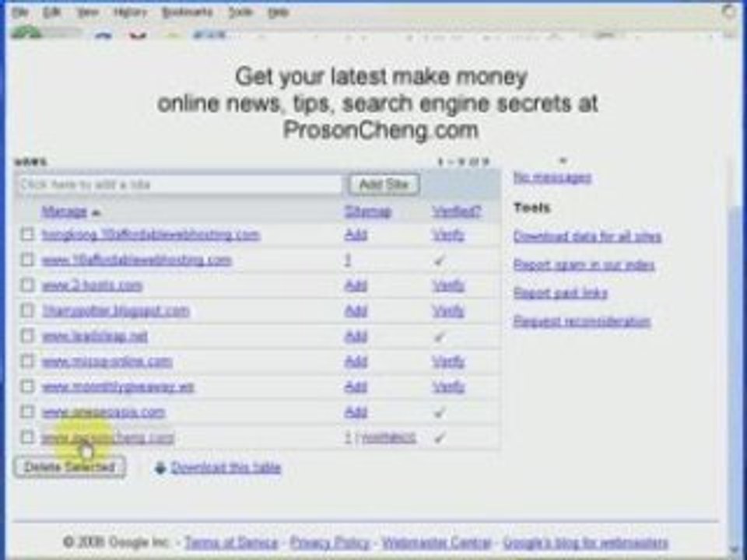747x560 pixels.
Task: Click Download this table link
Action: pos(226,467)
